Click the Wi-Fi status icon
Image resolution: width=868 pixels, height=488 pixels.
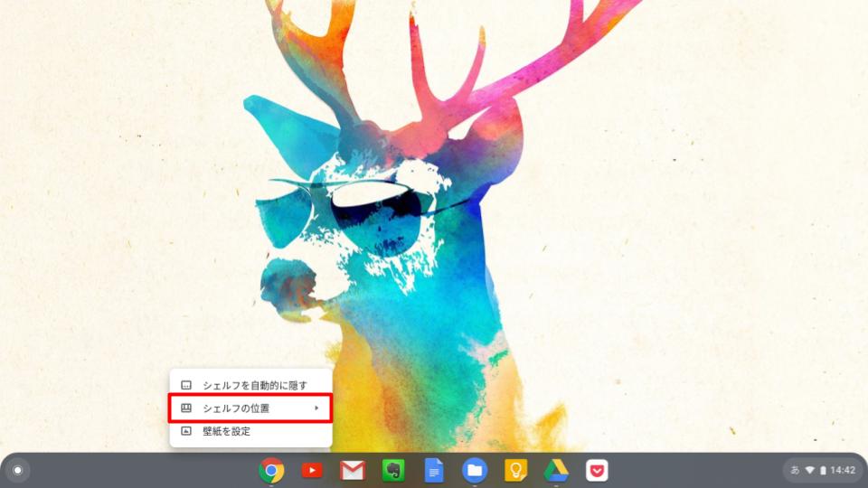coord(810,470)
